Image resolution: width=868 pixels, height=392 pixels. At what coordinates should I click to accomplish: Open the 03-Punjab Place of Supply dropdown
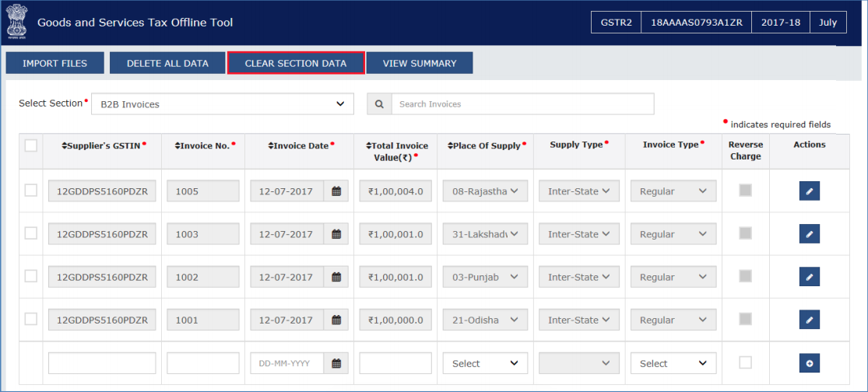pos(485,277)
